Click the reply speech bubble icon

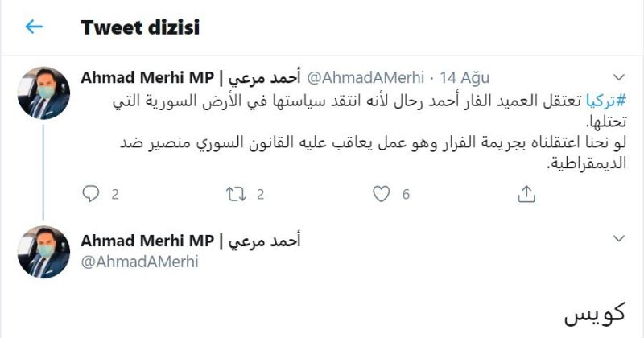[91, 193]
